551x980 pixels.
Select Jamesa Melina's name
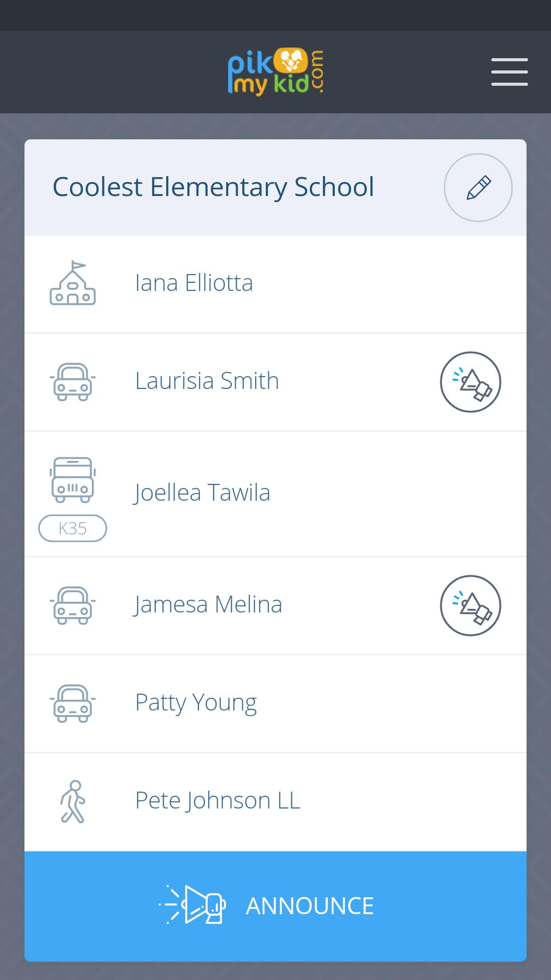[208, 605]
